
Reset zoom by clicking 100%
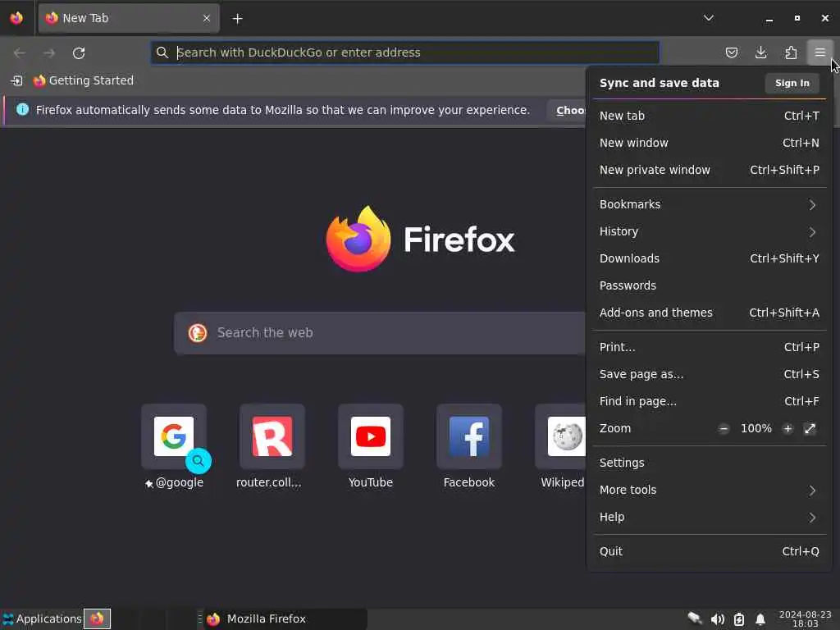point(756,428)
